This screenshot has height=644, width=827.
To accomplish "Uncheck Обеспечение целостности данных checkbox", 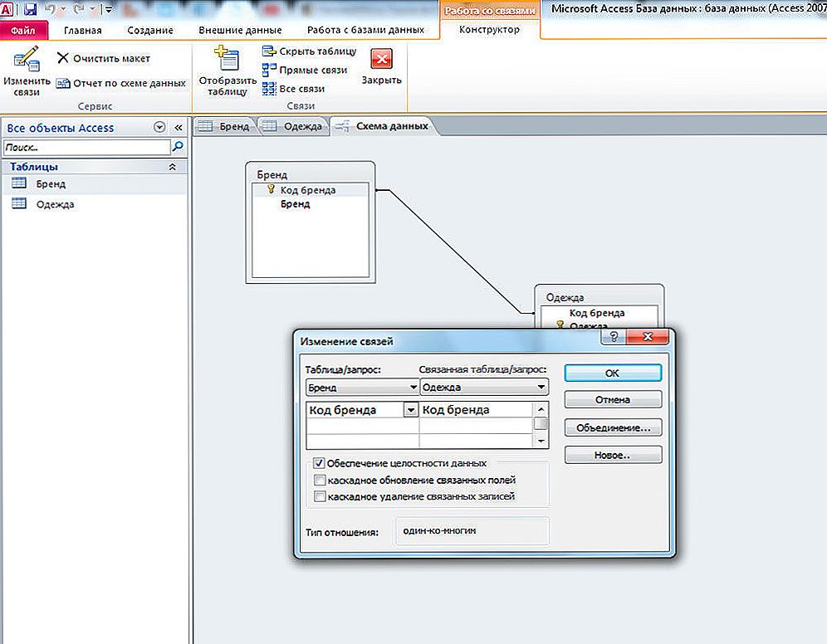I will [319, 463].
